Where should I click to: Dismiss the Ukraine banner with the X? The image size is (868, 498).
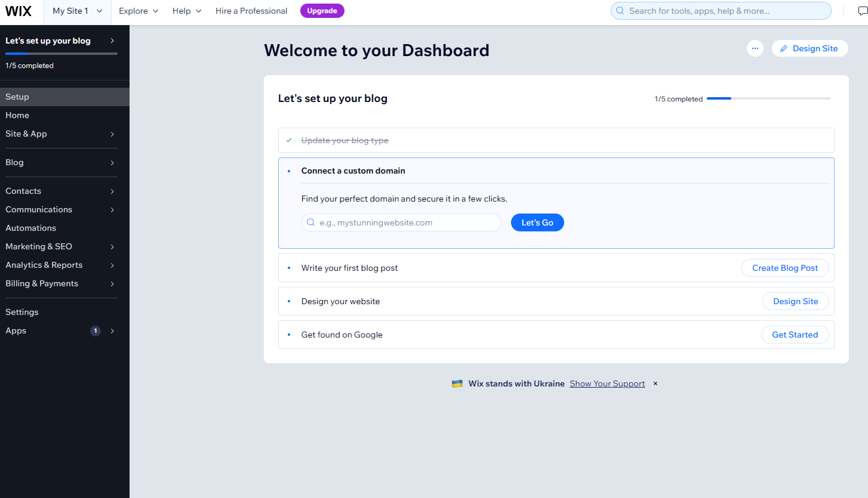655,383
